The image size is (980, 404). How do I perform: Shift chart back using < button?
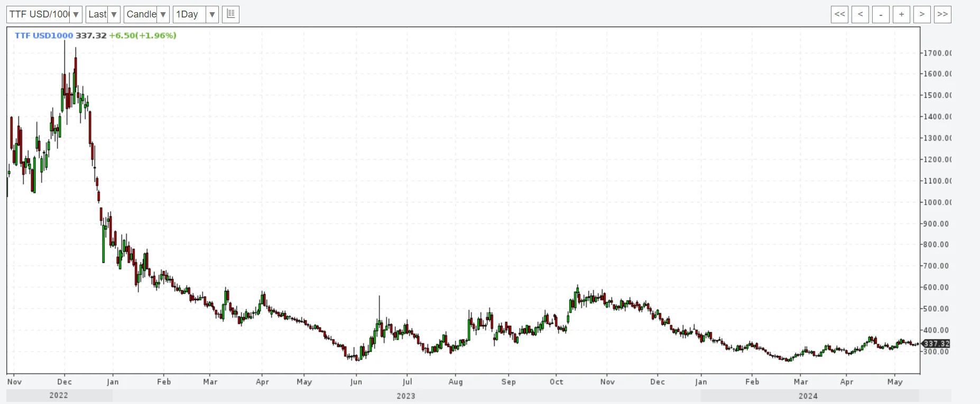pyautogui.click(x=860, y=14)
